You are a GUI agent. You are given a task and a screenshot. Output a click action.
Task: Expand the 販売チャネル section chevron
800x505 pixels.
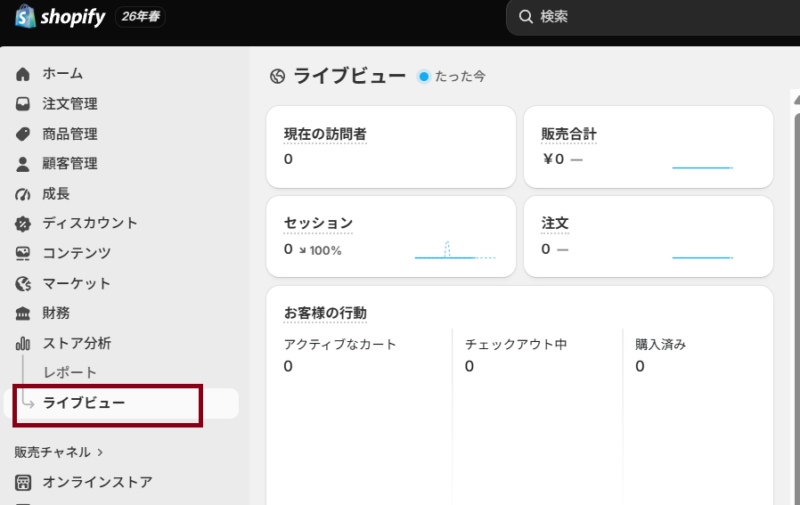point(101,452)
